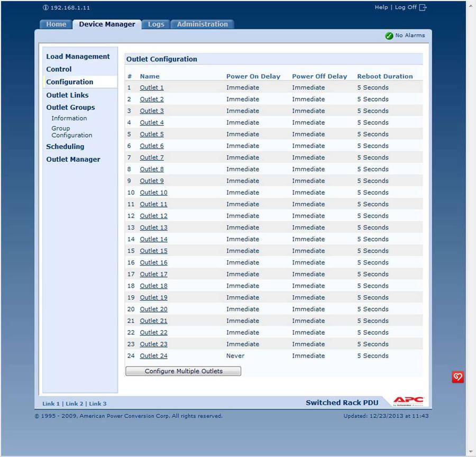Switch to the Home tab
This screenshot has height=457, width=476.
[x=56, y=24]
